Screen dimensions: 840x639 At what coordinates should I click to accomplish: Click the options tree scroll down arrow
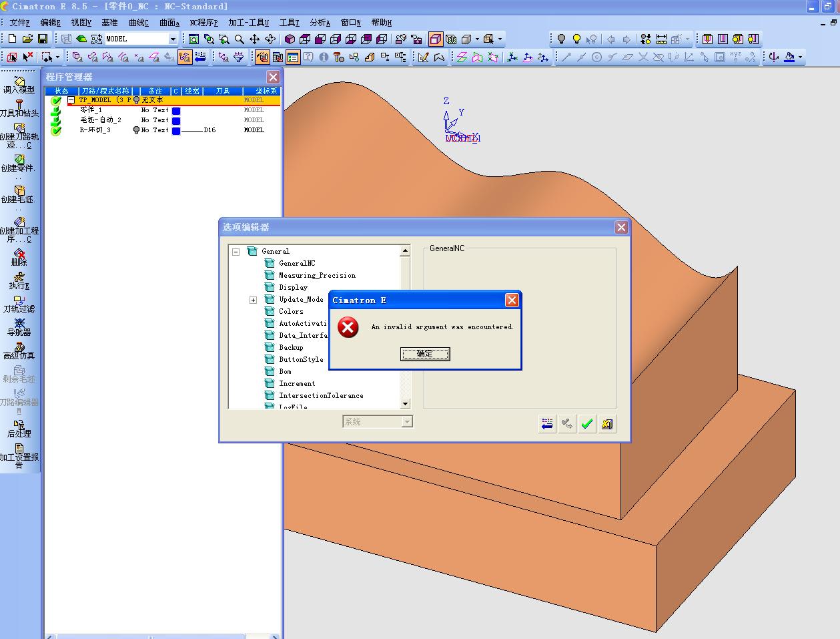[405, 403]
